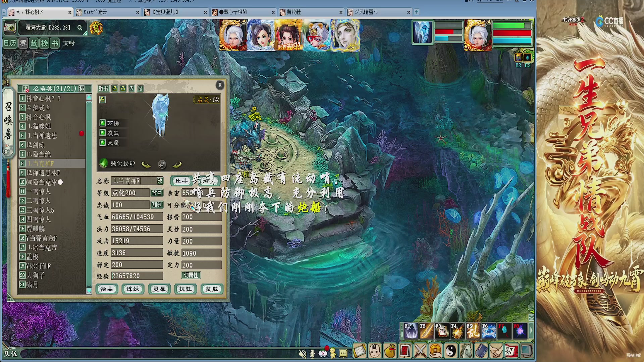Rotate pet view right arrow

[177, 164]
